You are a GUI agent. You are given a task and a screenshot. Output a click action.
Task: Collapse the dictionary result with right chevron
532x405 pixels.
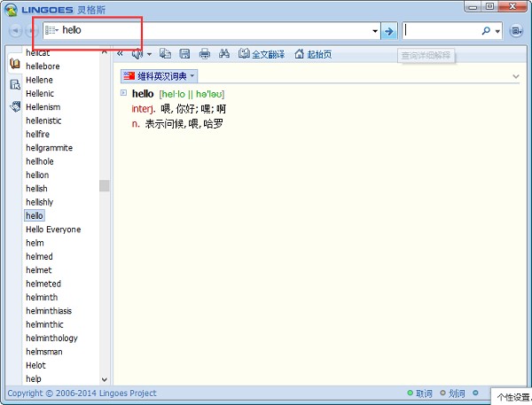click(516, 76)
